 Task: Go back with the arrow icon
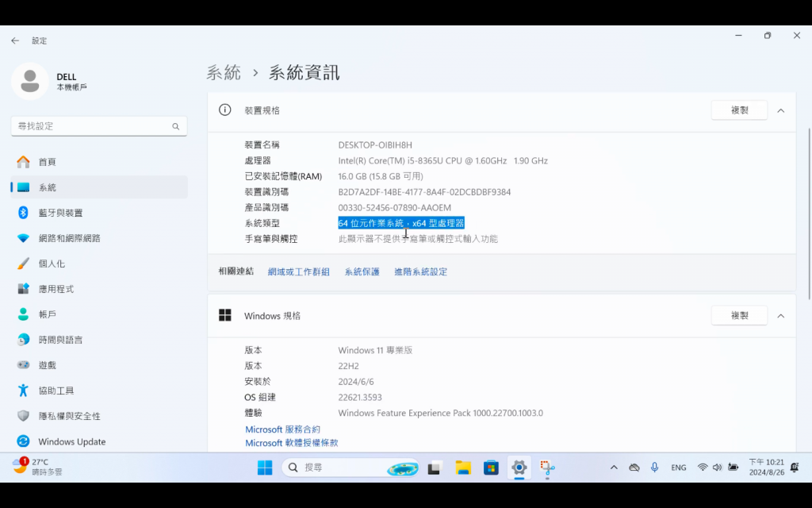coord(15,40)
